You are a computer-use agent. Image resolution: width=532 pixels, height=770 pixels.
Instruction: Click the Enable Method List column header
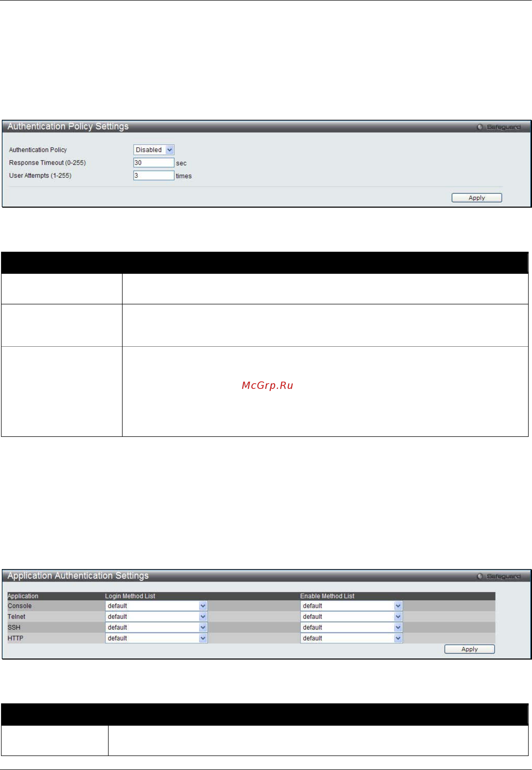coord(327,596)
